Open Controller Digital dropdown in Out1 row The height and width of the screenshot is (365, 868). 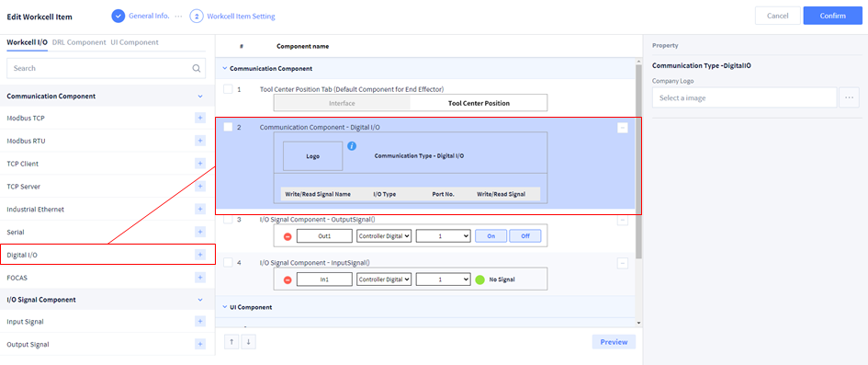[384, 236]
